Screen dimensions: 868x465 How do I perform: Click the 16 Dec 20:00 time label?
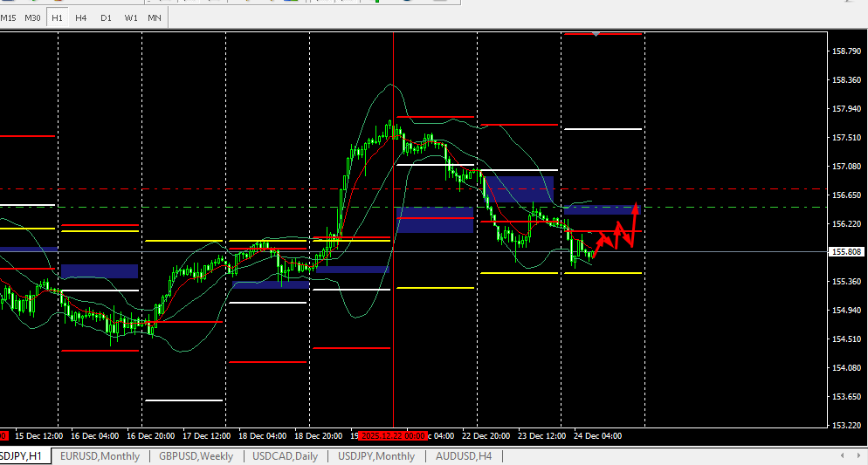[x=150, y=435]
